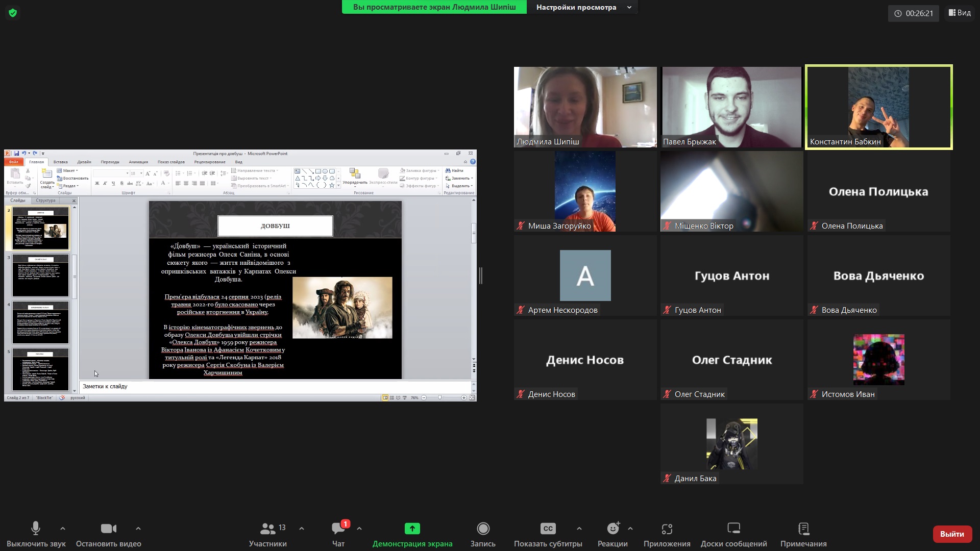Open the Participants panel icon
This screenshot has width=980, height=551.
(x=267, y=528)
